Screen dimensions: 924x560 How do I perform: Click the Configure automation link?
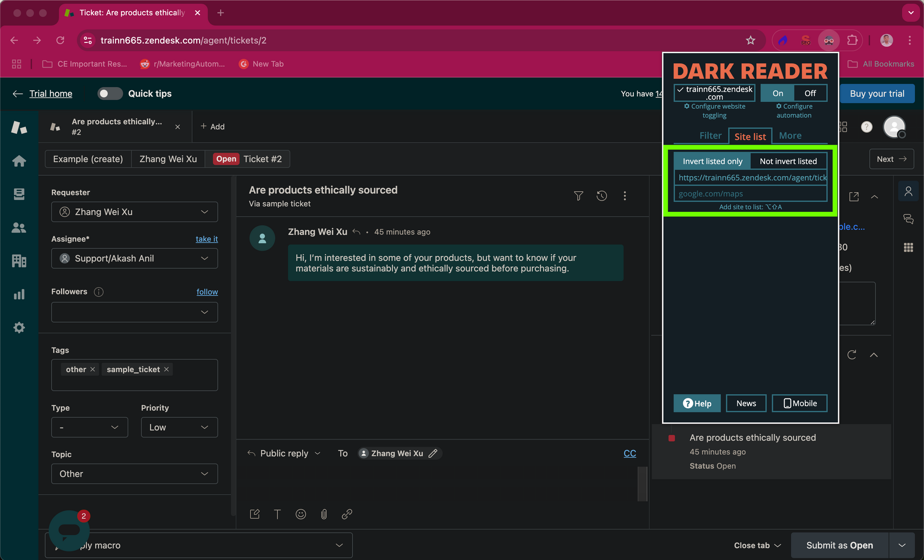pyautogui.click(x=794, y=111)
